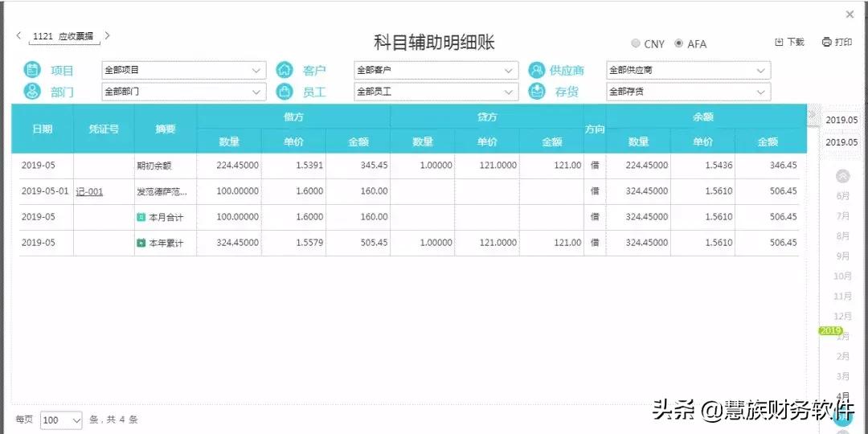The image size is (868, 434).
Task: Go to previous account with left arrow
Action: (18, 35)
